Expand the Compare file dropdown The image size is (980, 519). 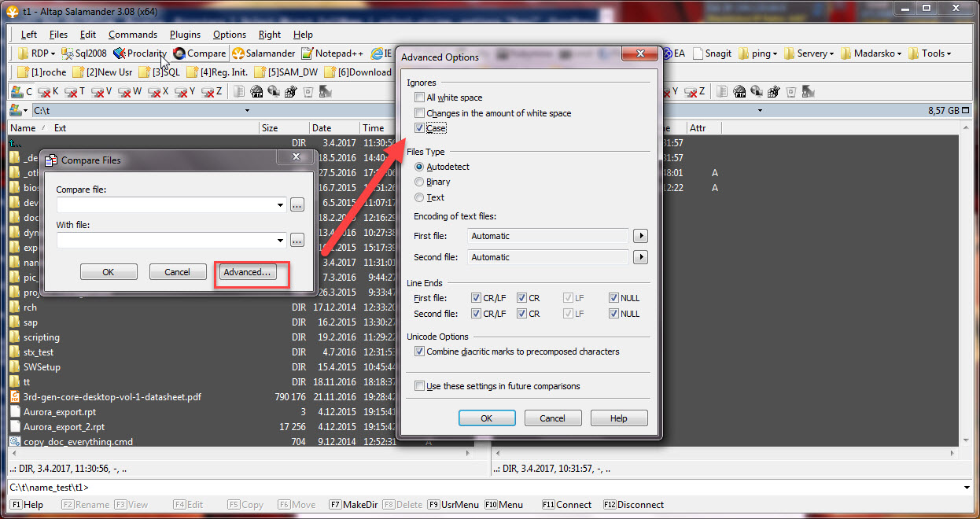click(x=281, y=204)
